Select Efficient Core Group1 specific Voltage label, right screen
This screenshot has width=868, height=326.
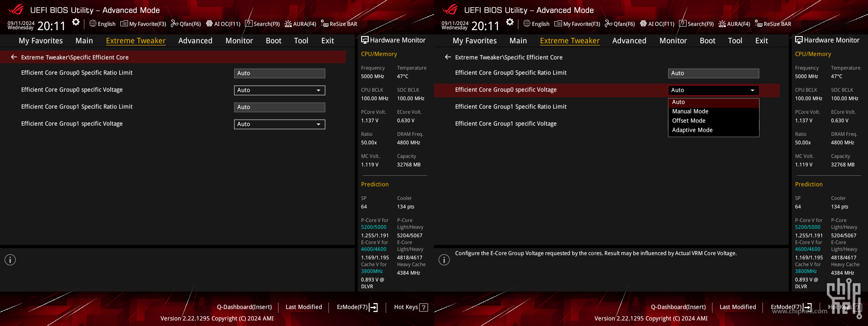point(506,124)
